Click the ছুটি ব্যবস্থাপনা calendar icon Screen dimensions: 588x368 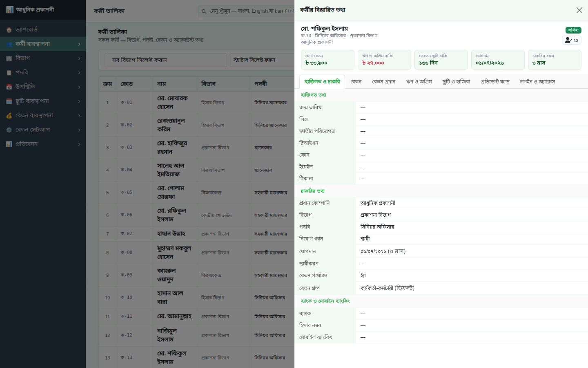(x=9, y=101)
